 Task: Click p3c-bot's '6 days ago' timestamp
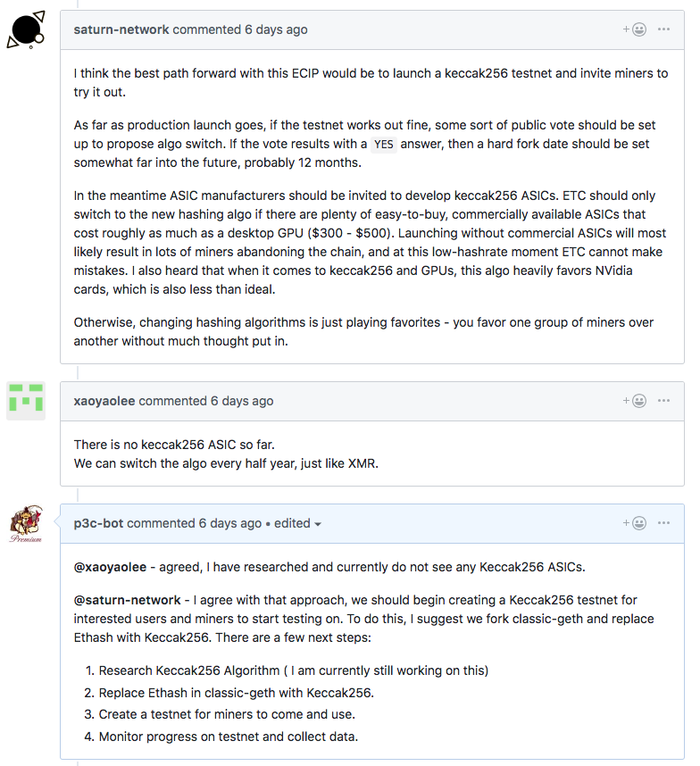[x=230, y=524]
